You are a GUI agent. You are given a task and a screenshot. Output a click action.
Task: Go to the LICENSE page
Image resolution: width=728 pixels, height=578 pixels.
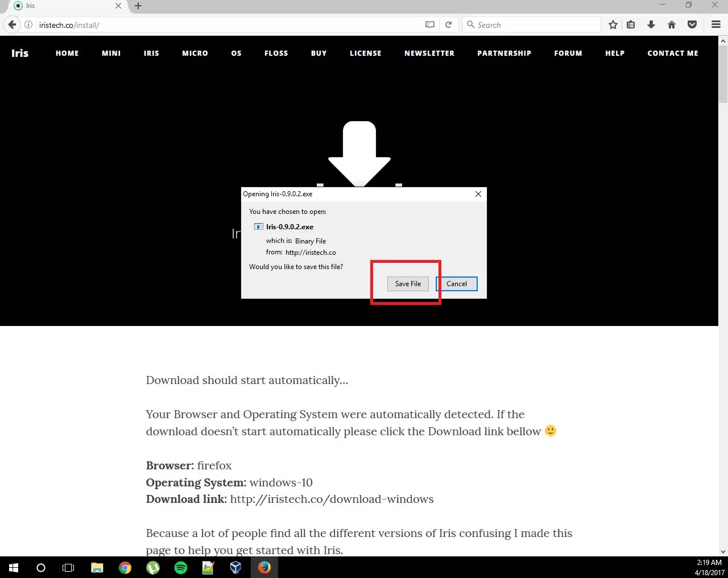point(366,53)
